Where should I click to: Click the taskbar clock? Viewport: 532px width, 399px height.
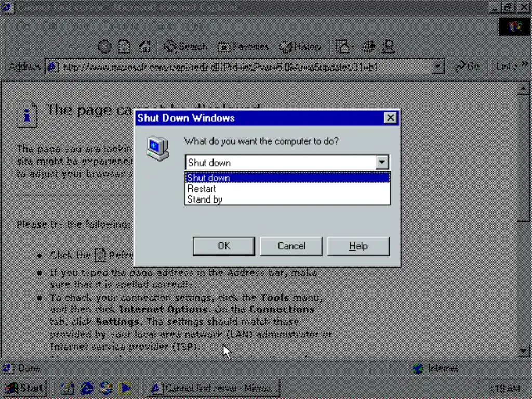[x=504, y=388]
